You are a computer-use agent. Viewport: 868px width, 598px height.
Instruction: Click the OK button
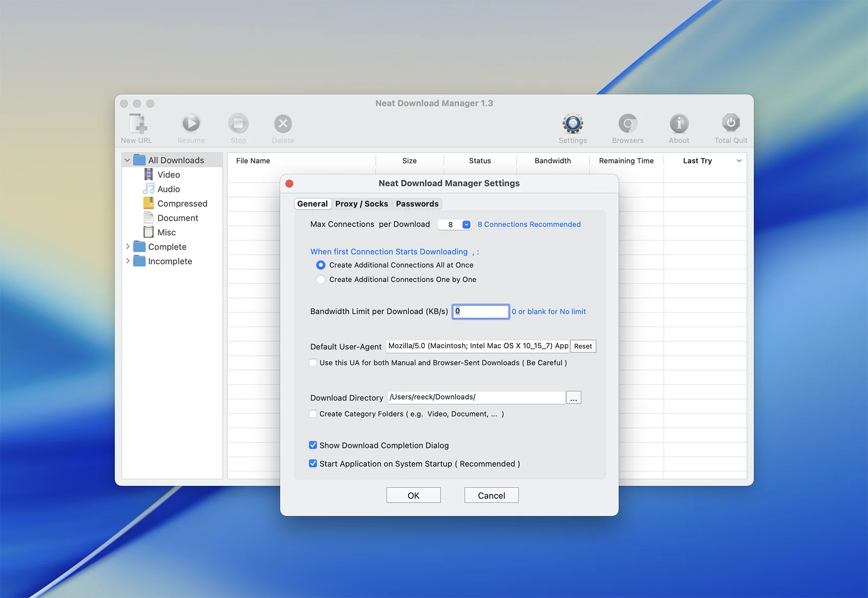pos(413,495)
